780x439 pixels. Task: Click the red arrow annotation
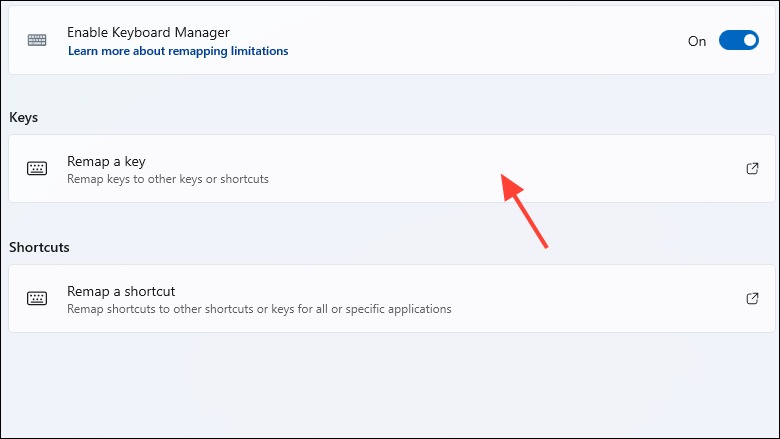click(x=523, y=210)
